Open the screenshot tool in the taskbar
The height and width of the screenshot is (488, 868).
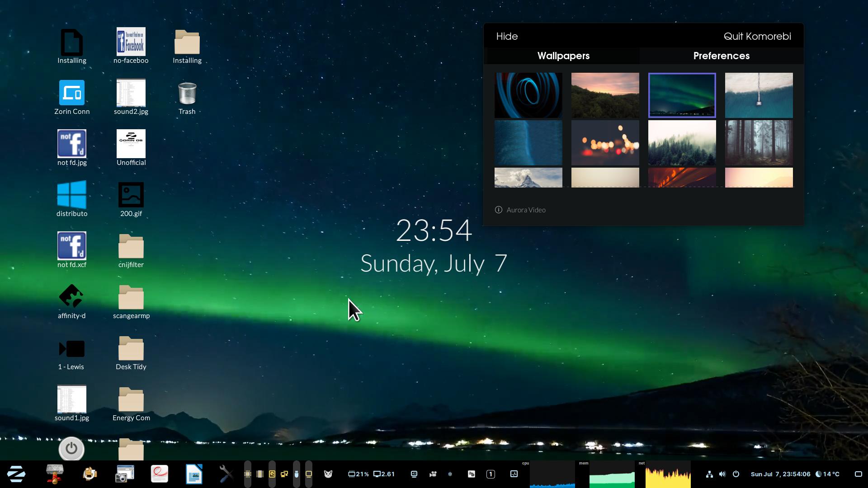124,474
